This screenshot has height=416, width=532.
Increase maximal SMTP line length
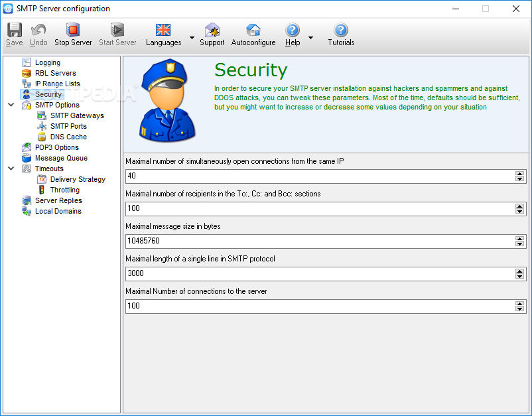519,271
